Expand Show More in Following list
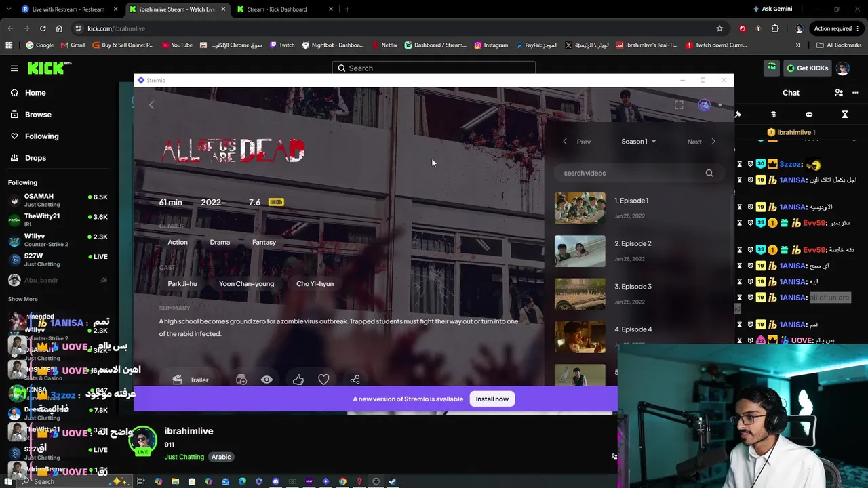 click(23, 299)
